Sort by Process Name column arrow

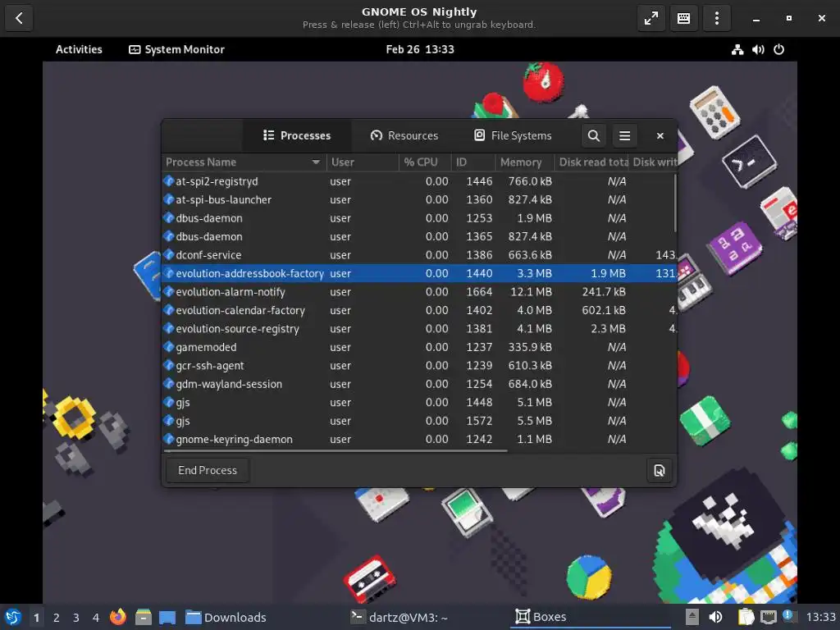[x=316, y=162]
